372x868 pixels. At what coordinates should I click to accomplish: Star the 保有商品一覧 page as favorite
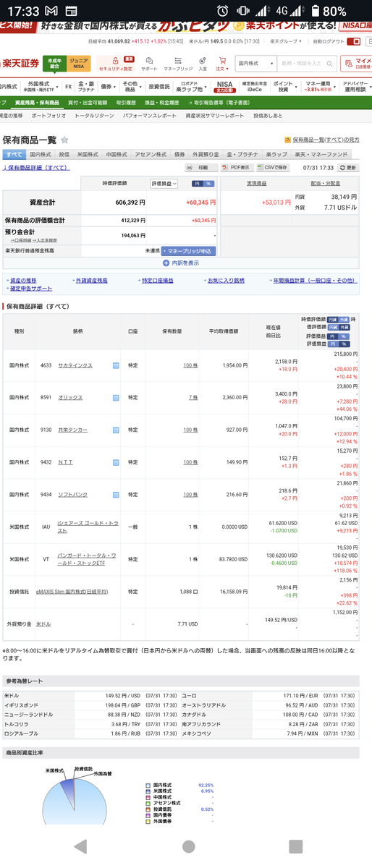coord(64,140)
